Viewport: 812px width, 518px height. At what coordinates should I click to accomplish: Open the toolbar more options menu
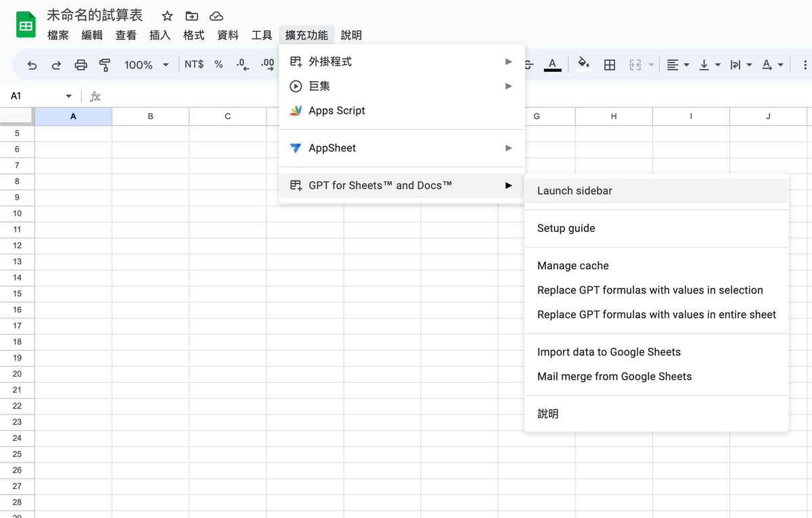(x=805, y=65)
